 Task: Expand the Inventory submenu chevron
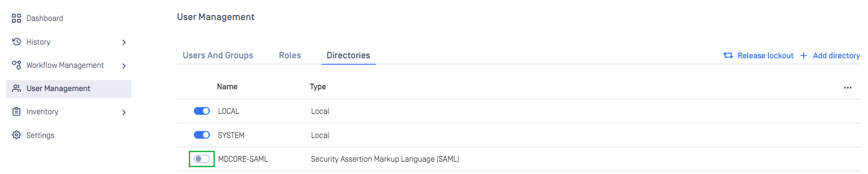click(x=124, y=112)
